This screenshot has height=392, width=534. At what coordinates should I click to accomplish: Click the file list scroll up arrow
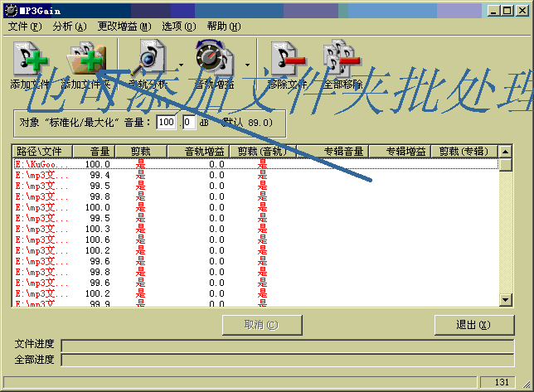506,152
